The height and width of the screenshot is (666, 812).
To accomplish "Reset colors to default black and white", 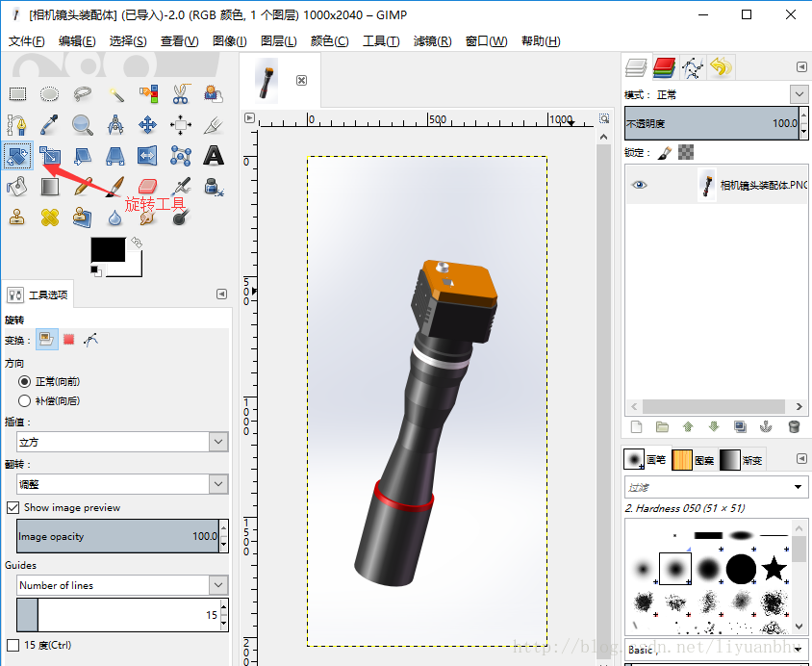I will point(96,270).
